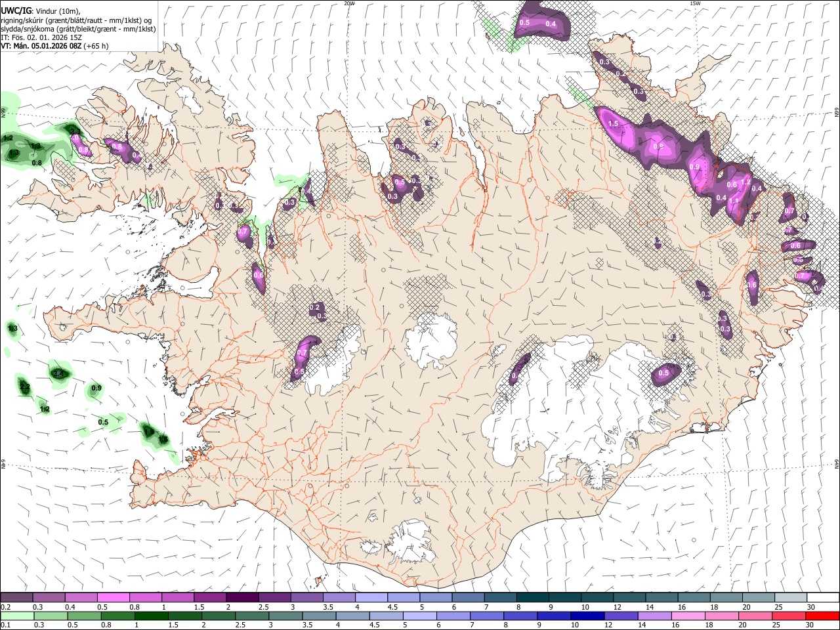Viewport: 840px width, 630px height.
Task: Click the '0.2' value label under the snow legend
Action: pos(5,607)
